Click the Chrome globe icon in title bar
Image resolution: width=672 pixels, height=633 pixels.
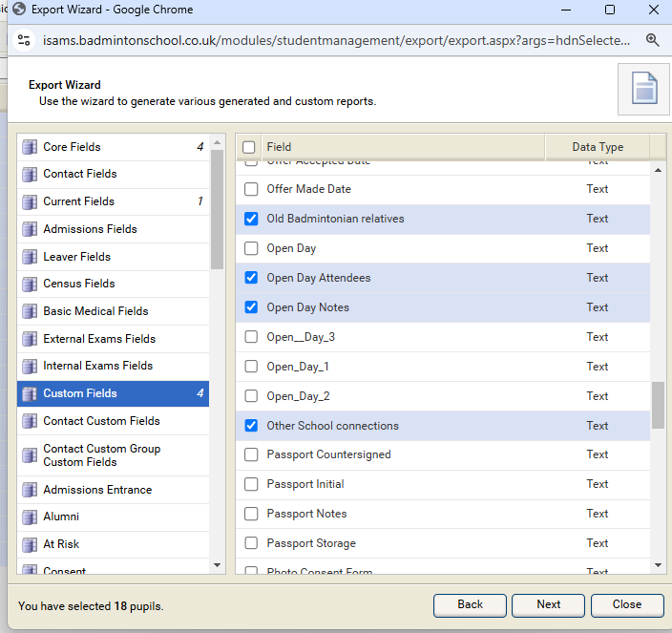19,9
